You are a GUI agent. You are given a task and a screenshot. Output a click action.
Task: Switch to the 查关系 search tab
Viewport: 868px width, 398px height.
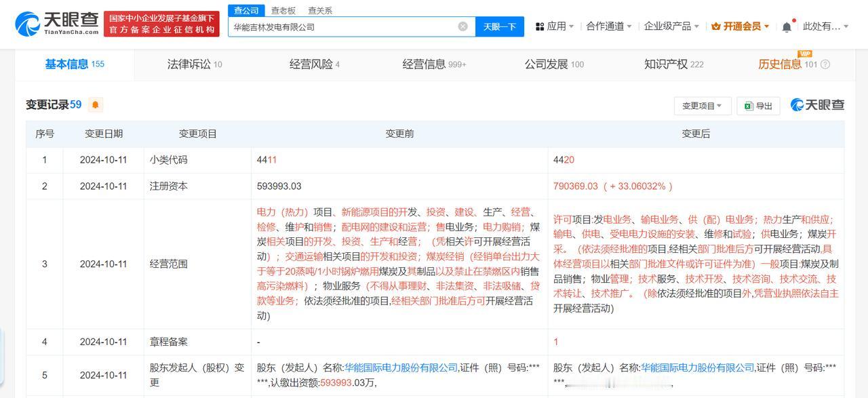coord(319,10)
